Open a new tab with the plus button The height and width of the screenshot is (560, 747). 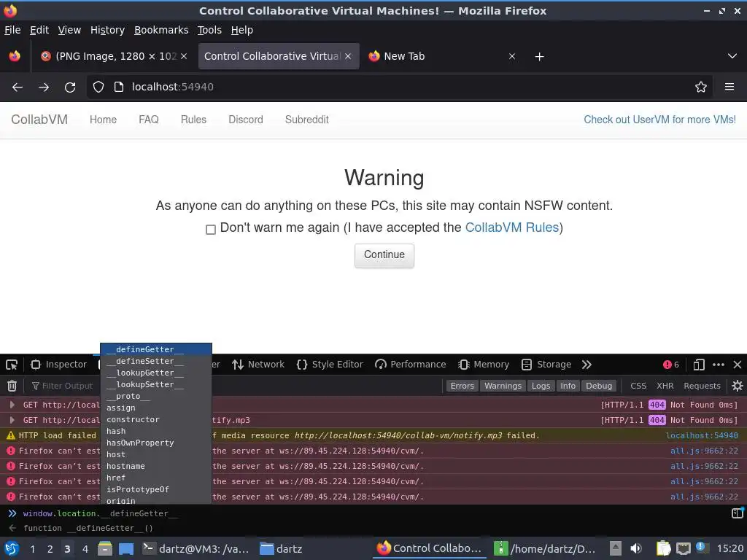539,57
